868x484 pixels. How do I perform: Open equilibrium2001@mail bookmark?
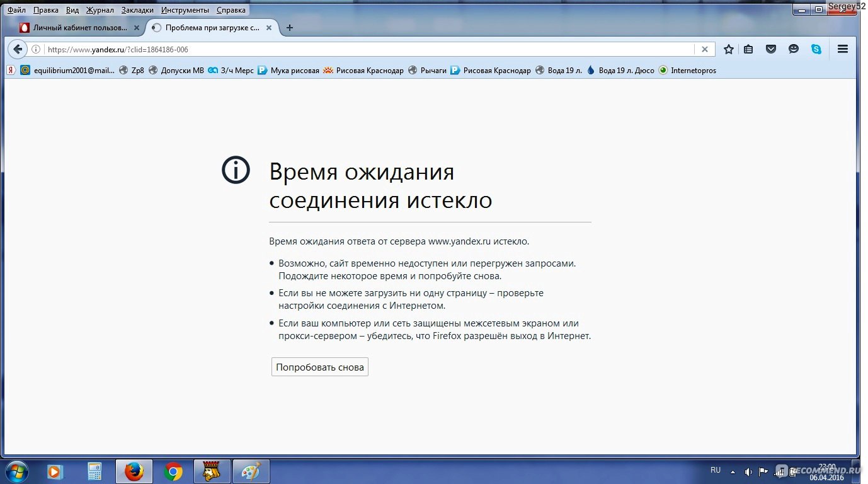tap(68, 71)
